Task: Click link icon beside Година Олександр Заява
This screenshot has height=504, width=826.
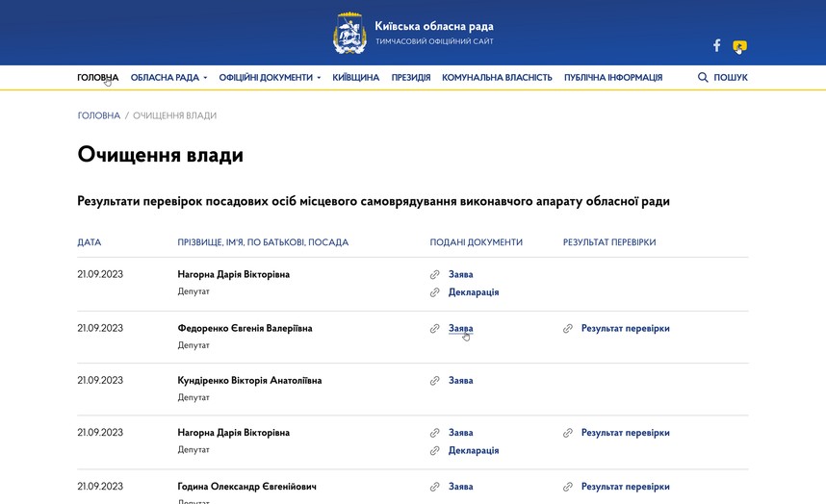Action: click(x=434, y=487)
